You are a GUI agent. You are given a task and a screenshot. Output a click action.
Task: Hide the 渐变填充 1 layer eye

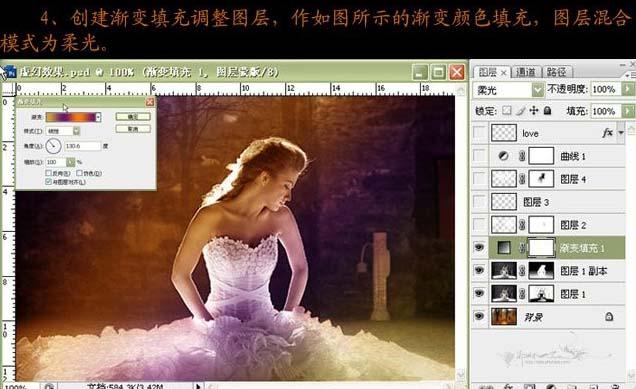[479, 247]
